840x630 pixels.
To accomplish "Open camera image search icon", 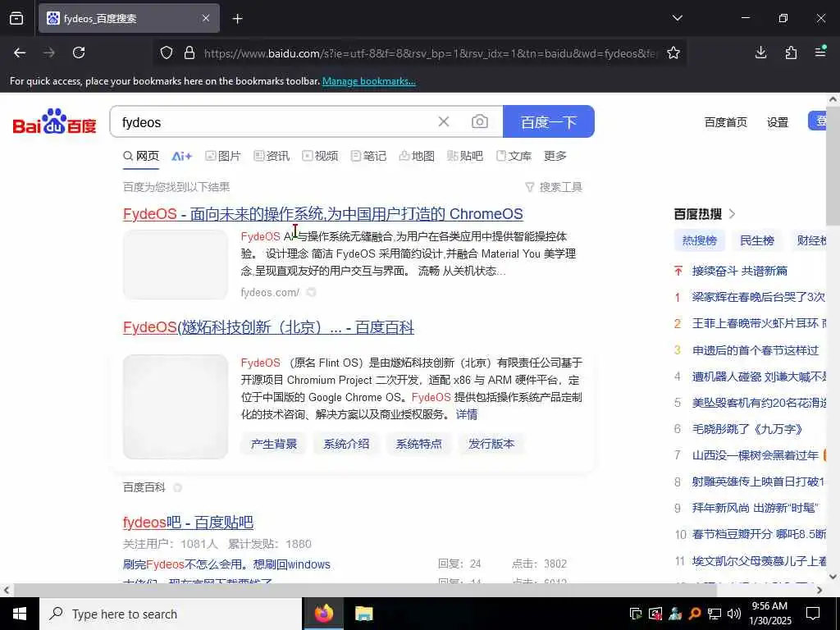I will (x=479, y=121).
